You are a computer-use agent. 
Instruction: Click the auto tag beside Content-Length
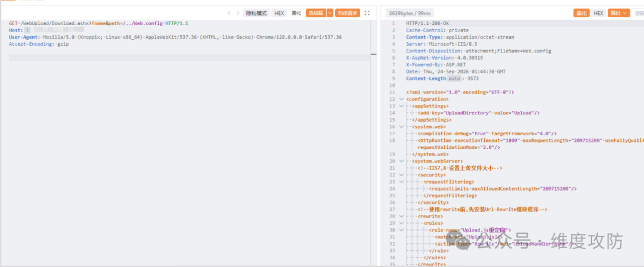454,79
